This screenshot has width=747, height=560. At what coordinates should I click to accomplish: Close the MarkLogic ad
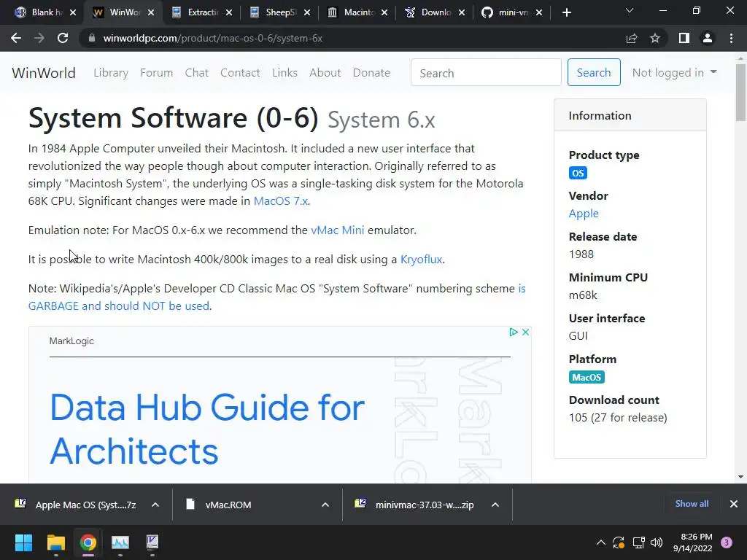pos(525,332)
